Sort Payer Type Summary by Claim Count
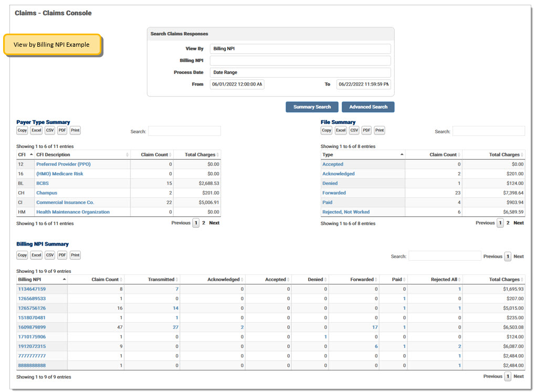This screenshot has width=535, height=392. [152, 155]
